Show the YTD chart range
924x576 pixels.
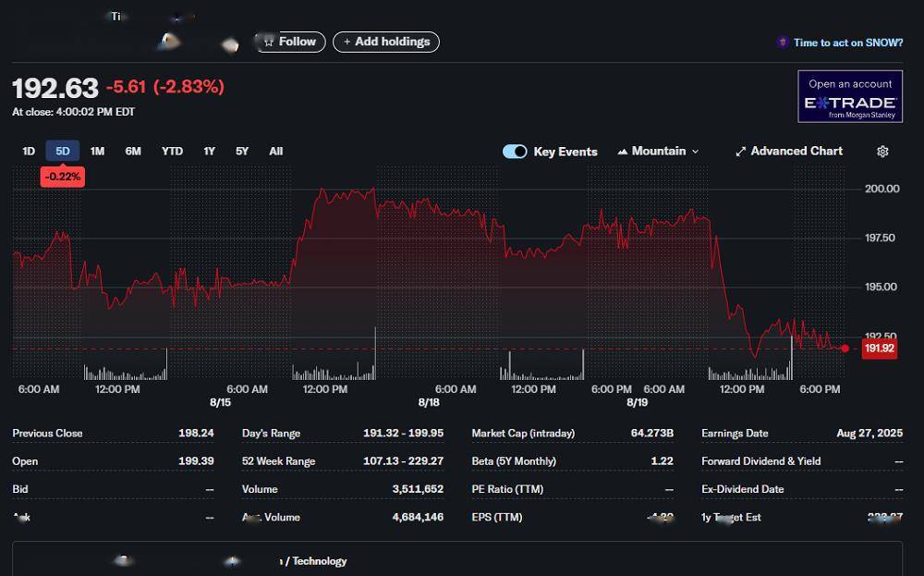(172, 152)
